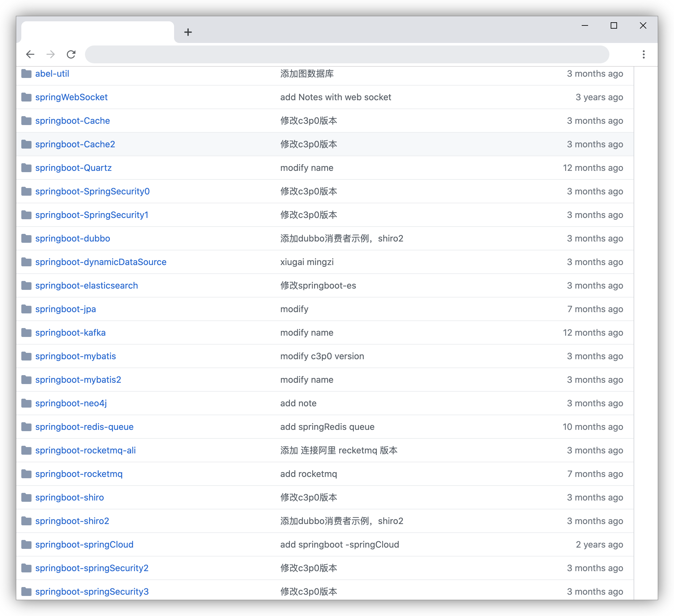This screenshot has height=616, width=674.
Task: Click the back navigation arrow
Action: (31, 54)
